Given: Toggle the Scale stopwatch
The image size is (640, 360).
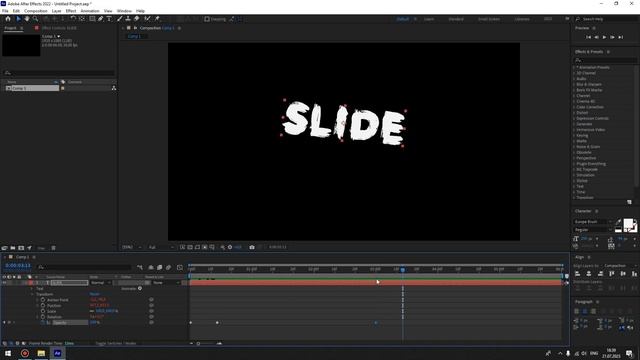Looking at the screenshot, I should [43, 311].
